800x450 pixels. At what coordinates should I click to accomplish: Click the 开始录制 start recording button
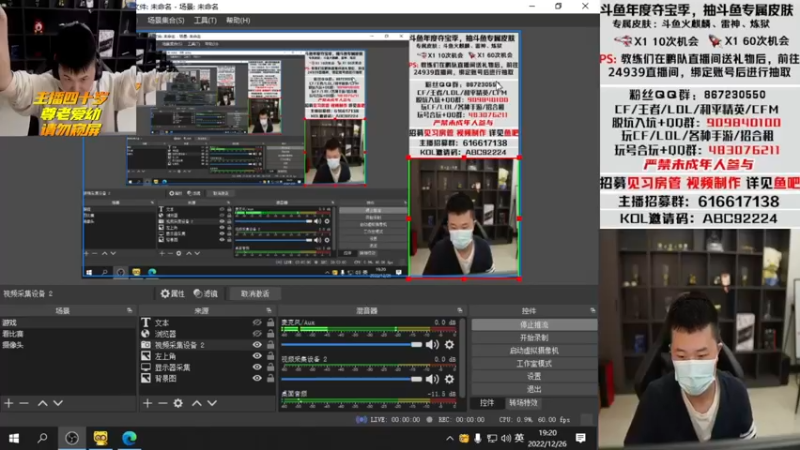click(534, 337)
